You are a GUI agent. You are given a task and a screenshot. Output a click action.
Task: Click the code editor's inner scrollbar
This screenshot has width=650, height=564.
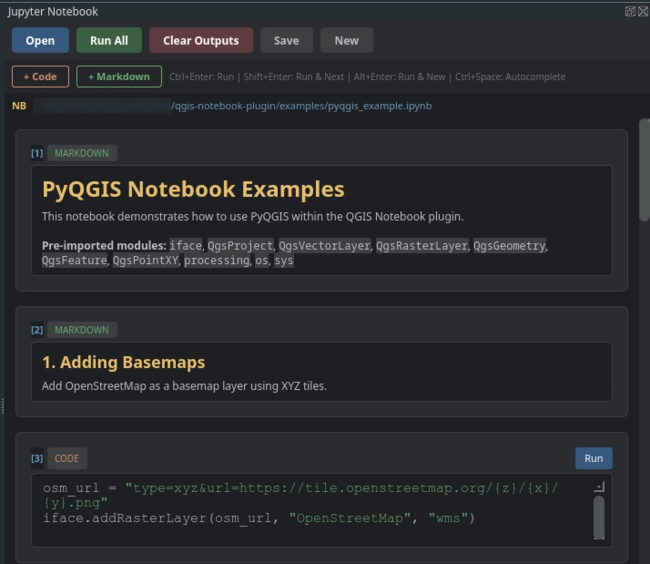coord(598,517)
